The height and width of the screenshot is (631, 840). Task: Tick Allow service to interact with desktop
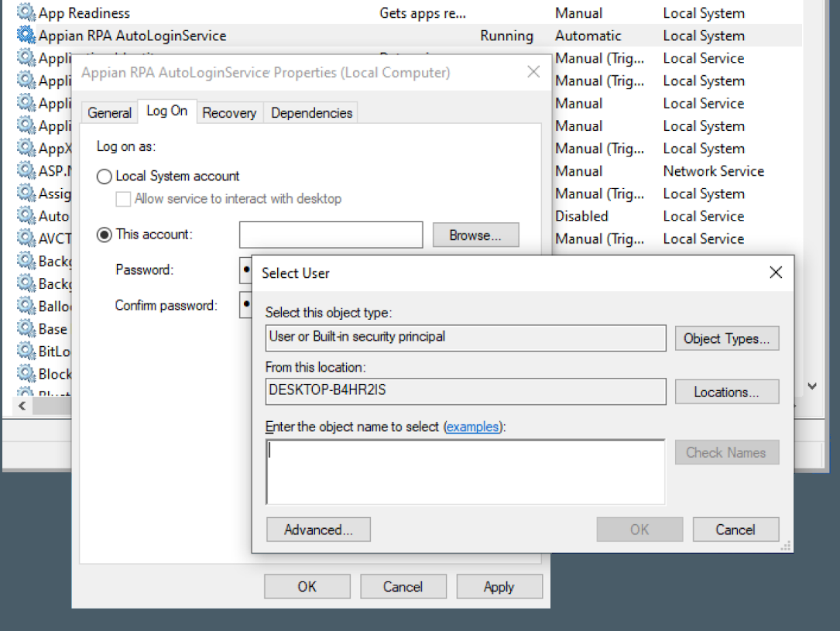tap(123, 199)
